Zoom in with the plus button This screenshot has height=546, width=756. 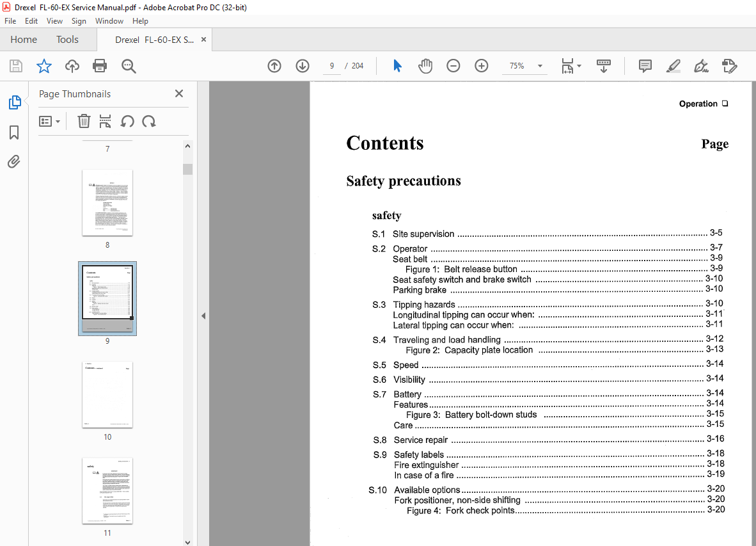point(481,65)
